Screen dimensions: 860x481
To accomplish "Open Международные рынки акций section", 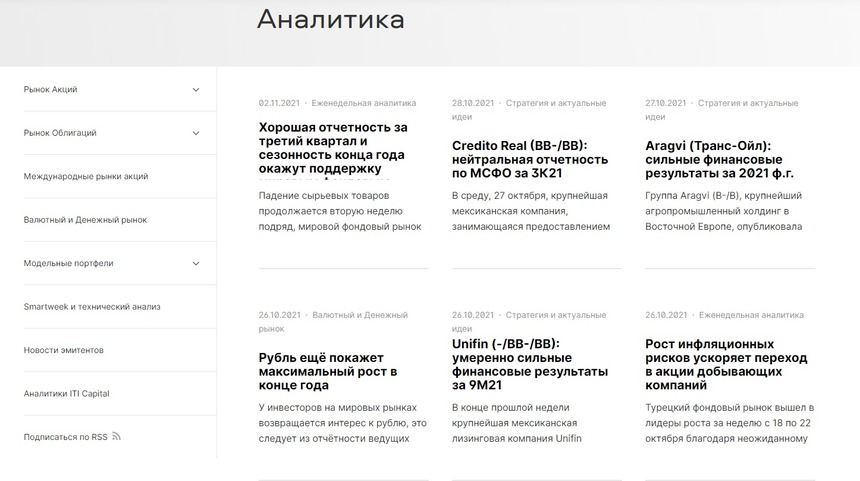I will coord(86,177).
